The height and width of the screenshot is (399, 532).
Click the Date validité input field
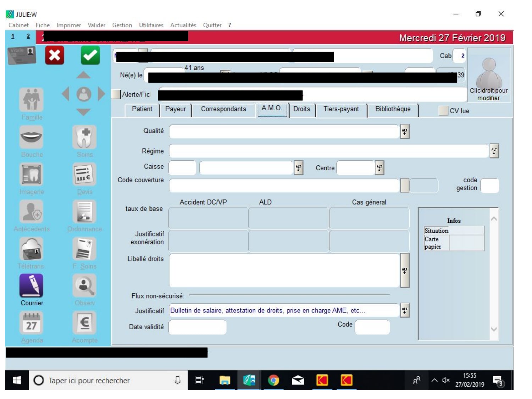[x=197, y=327]
